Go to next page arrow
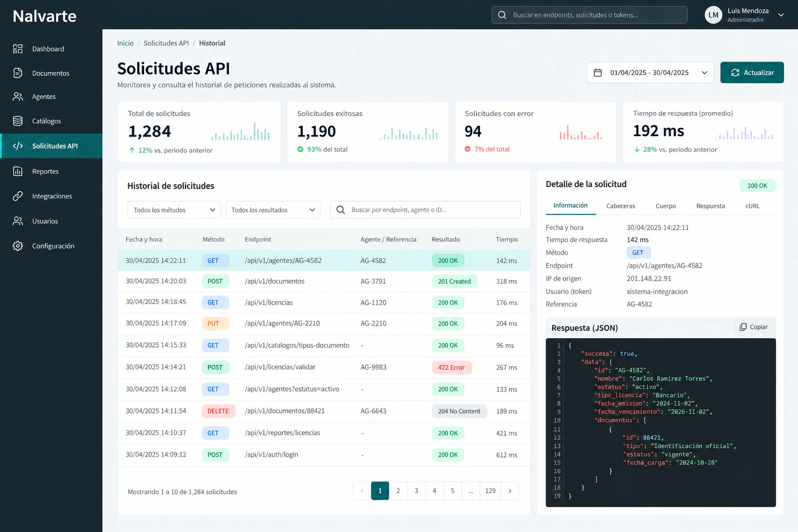 510,491
